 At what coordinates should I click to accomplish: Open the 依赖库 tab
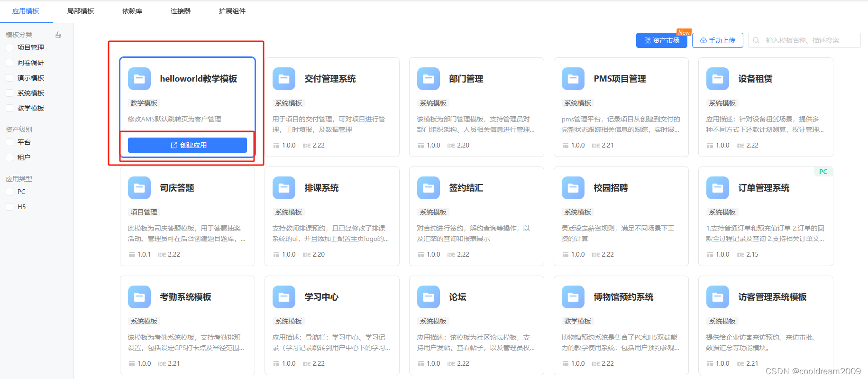pyautogui.click(x=132, y=11)
